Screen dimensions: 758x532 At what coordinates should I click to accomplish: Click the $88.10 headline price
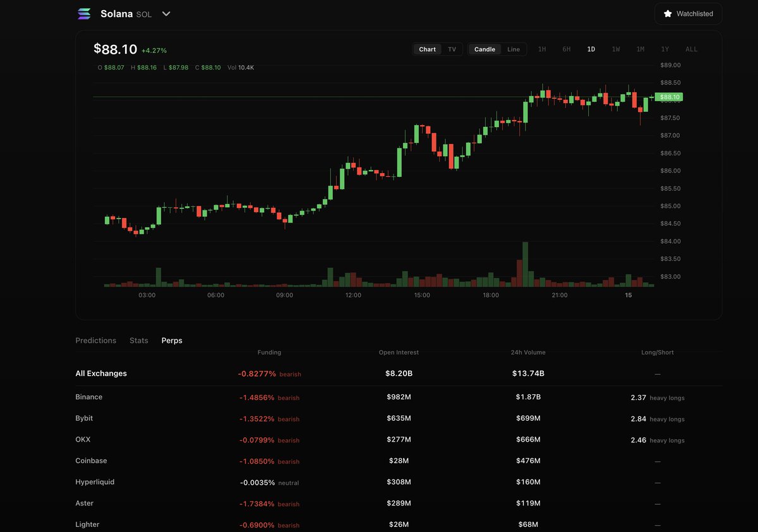[x=116, y=49]
